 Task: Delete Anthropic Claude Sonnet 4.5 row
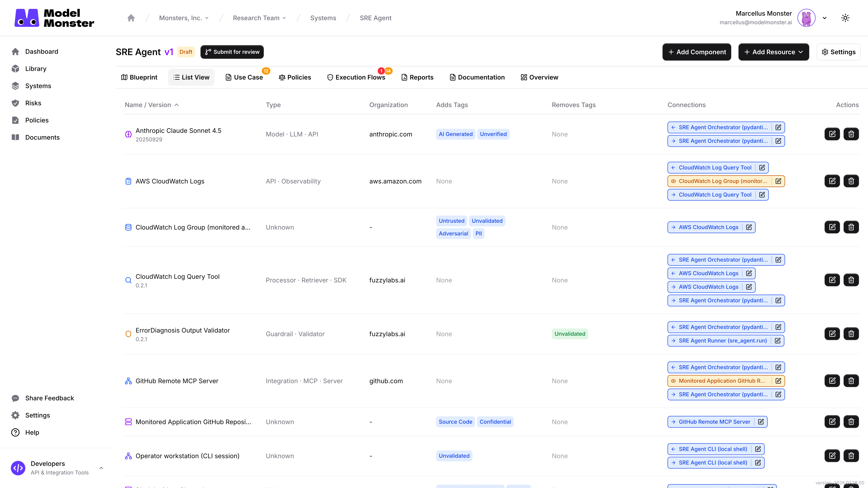click(851, 134)
